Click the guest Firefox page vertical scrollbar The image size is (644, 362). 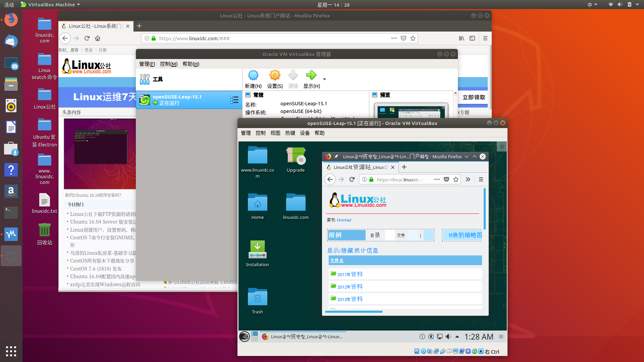(x=485, y=209)
